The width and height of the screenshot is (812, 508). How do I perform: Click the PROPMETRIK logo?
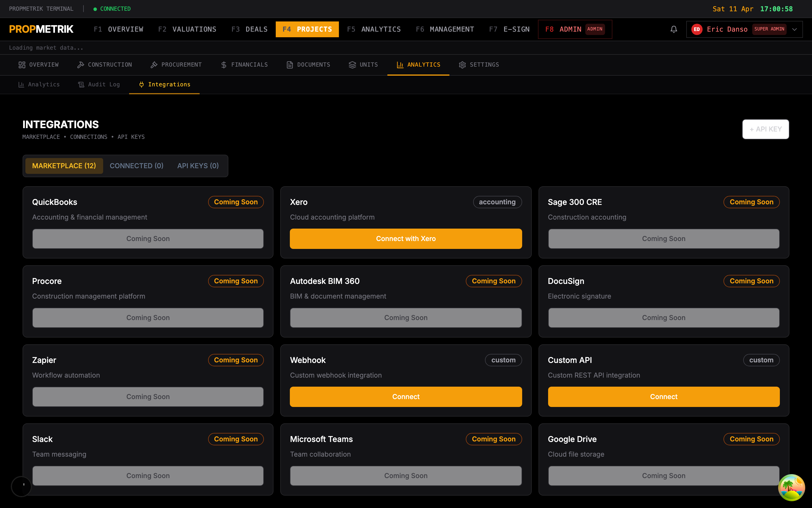tap(41, 29)
